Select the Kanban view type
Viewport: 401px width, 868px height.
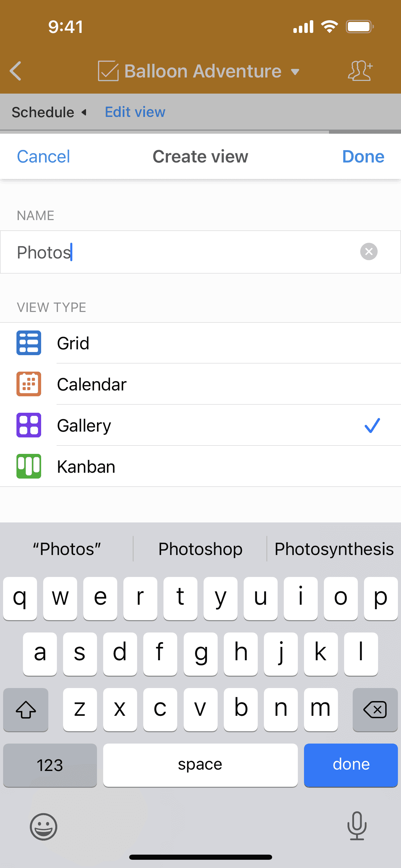[86, 467]
